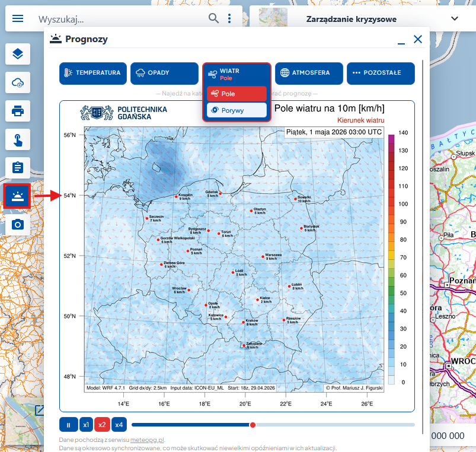Viewport: 476px width, 452px height.
Task: Select the touch identify tool
Action: click(x=18, y=139)
